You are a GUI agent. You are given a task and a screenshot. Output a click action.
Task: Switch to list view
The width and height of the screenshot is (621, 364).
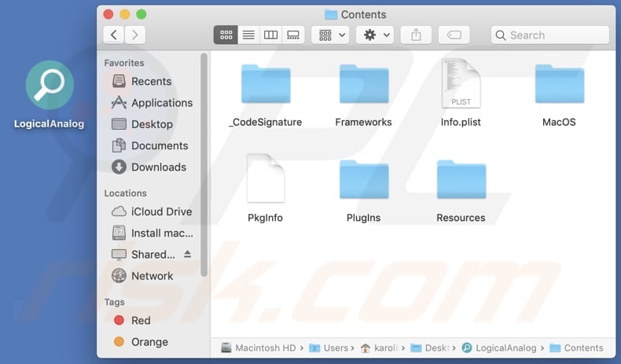(x=248, y=35)
